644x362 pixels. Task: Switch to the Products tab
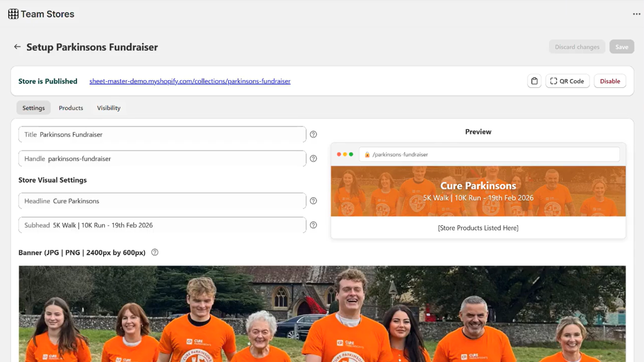point(71,108)
